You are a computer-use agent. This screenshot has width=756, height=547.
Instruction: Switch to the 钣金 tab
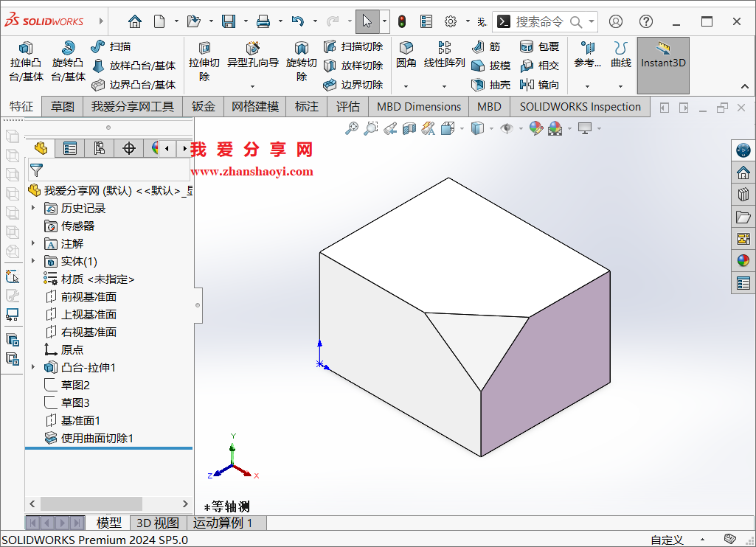pyautogui.click(x=203, y=106)
